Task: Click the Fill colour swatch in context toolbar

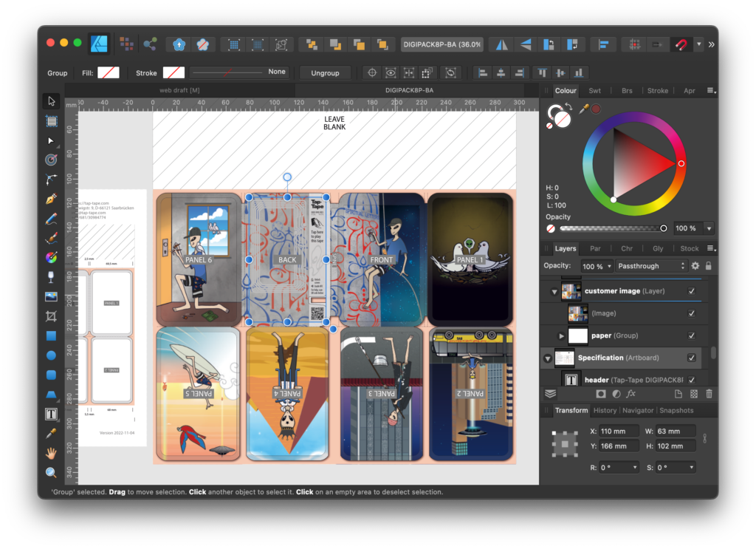Action: 109,72
